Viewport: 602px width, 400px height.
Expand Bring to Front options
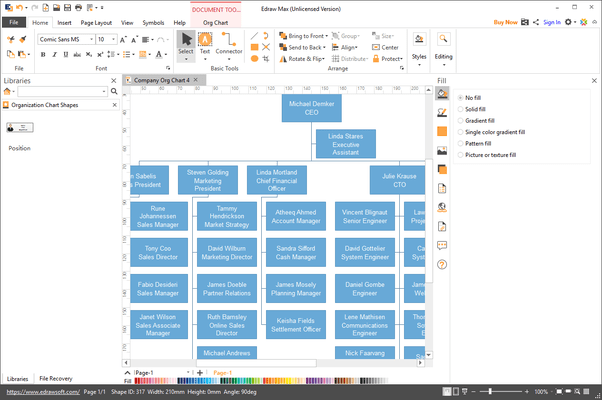click(x=327, y=36)
